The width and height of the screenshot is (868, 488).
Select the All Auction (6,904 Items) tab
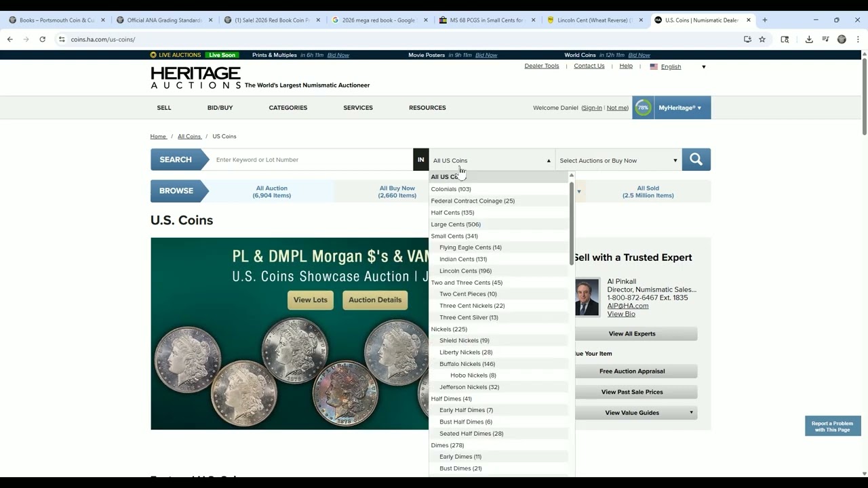coord(271,192)
